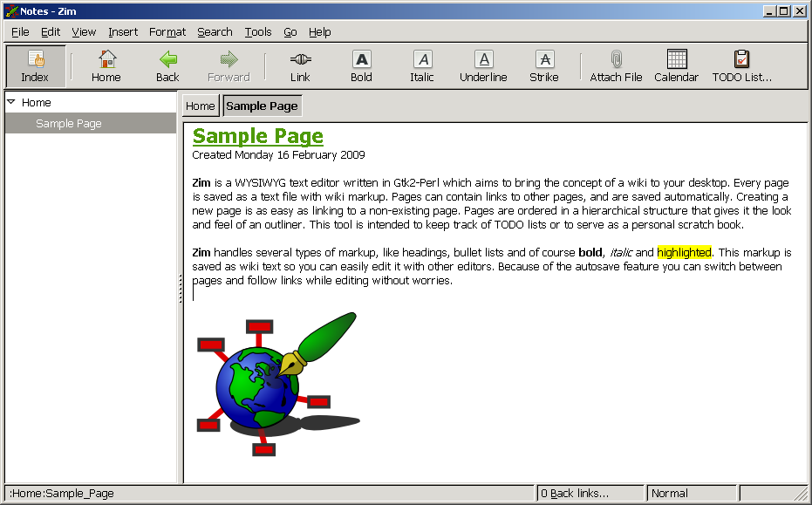Insert a Link using the toolbar
This screenshot has height=505, width=812.
[x=300, y=66]
